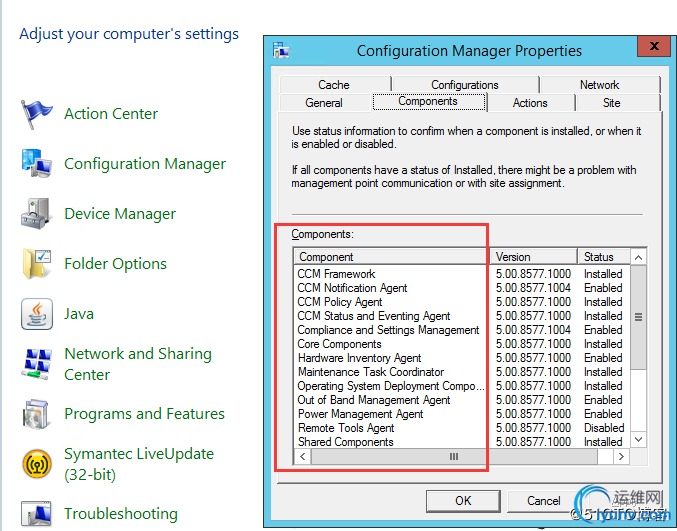Switch to the Cache tab
This screenshot has height=531, width=677.
(x=334, y=85)
